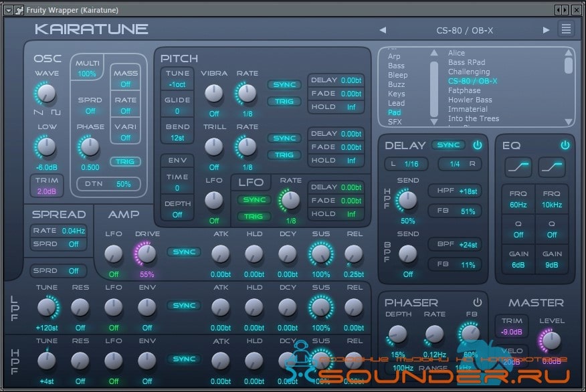Select the Bass category
The height and width of the screenshot is (392, 586).
coord(396,66)
